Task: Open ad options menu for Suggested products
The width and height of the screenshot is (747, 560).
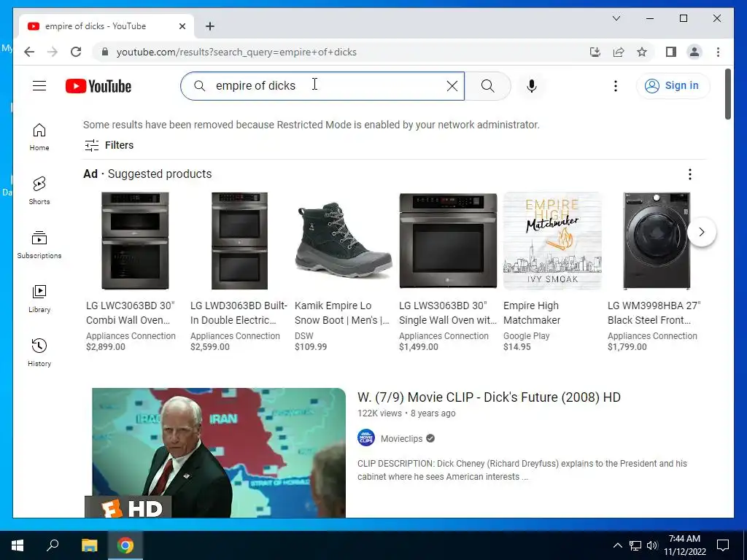Action: (690, 174)
